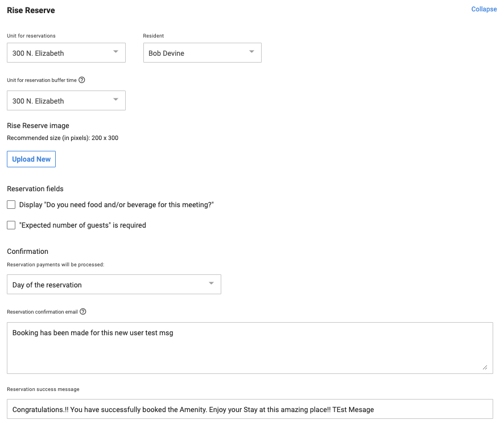This screenshot has width=504, height=428.
Task: Open Resident dropdown showing Bob Devine
Action: (193, 53)
